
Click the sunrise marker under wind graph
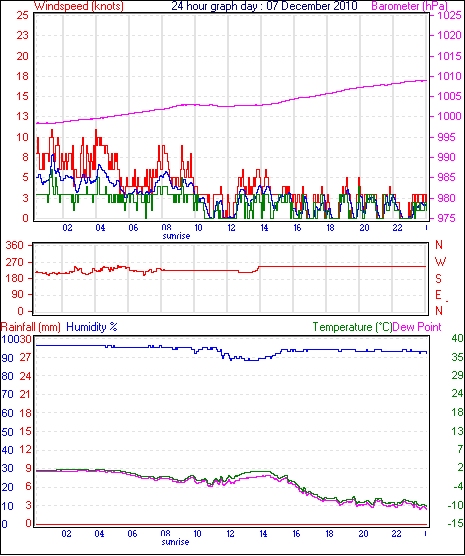tap(176, 235)
